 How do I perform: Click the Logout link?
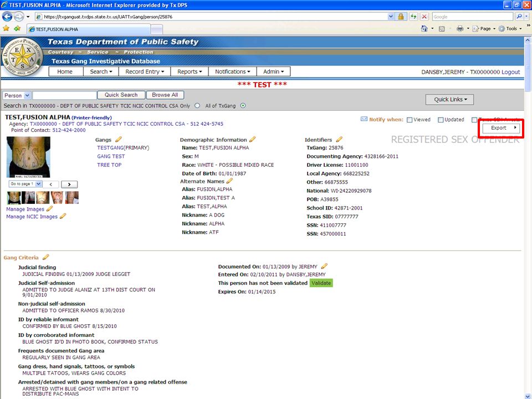point(510,72)
